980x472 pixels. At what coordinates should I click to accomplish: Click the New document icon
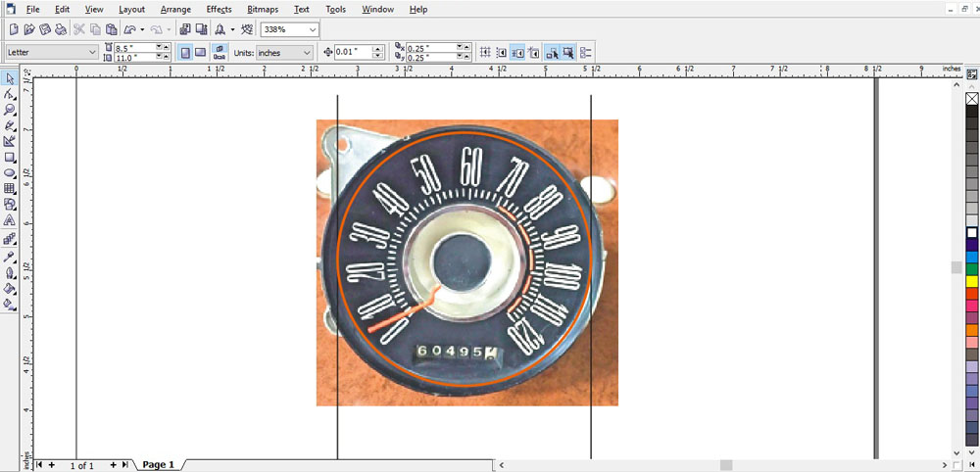click(x=14, y=29)
